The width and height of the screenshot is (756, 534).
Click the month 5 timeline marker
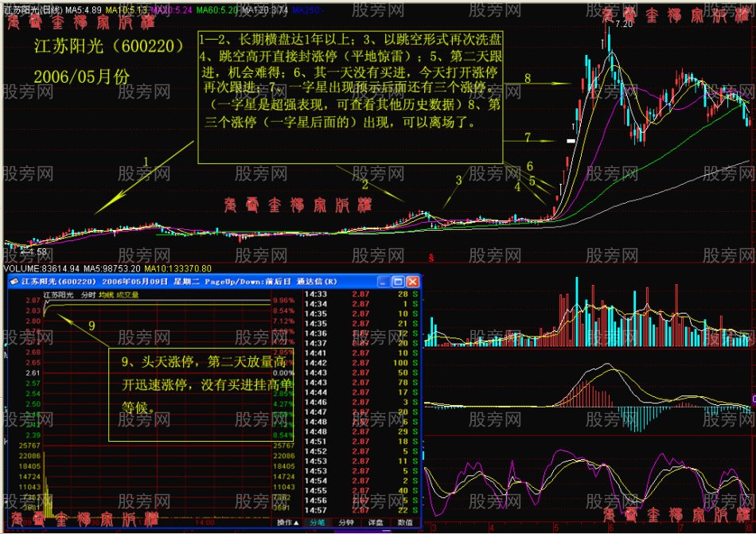click(556, 528)
